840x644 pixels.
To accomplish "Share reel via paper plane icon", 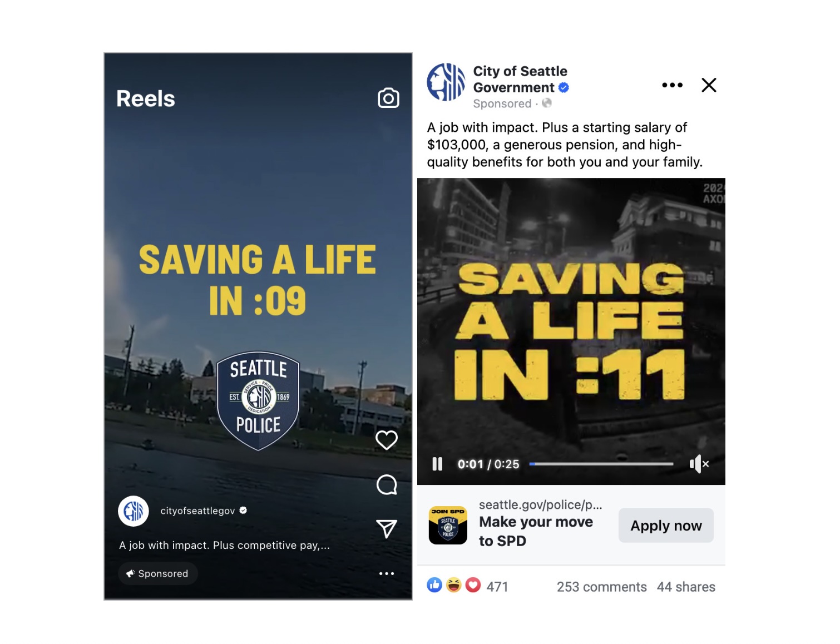I will 387,528.
